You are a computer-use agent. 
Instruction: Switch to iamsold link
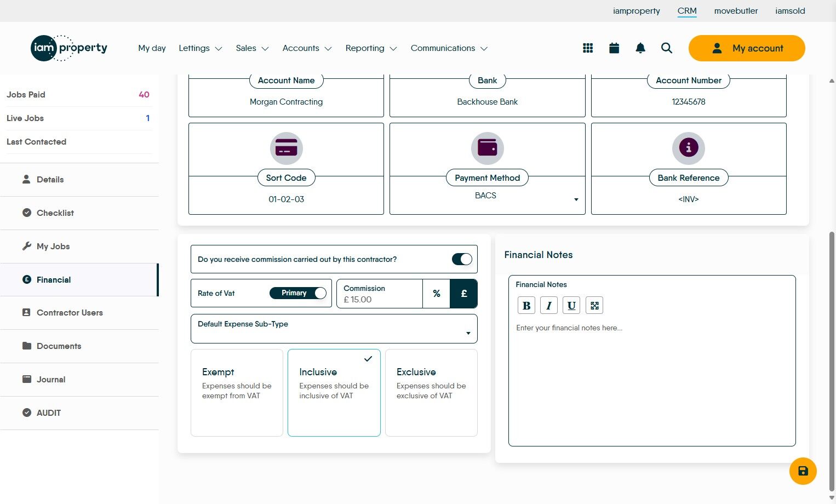790,11
